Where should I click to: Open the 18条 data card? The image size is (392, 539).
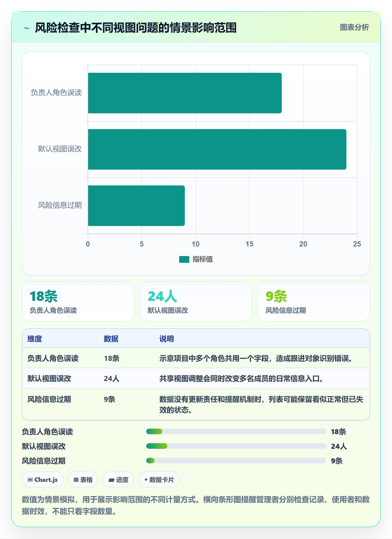tap(78, 301)
